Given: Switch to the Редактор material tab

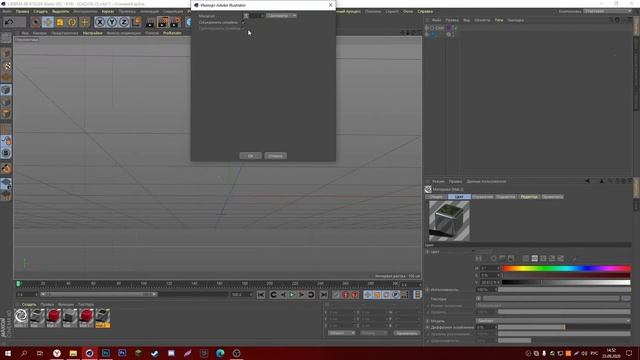Looking at the screenshot, I should (x=529, y=197).
